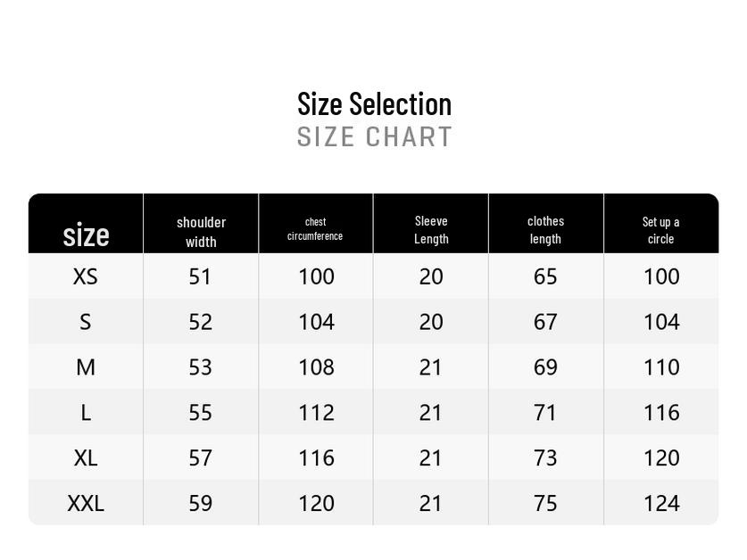Image resolution: width=747 pixels, height=560 pixels.
Task: Select the XL size row label
Action: (86, 458)
